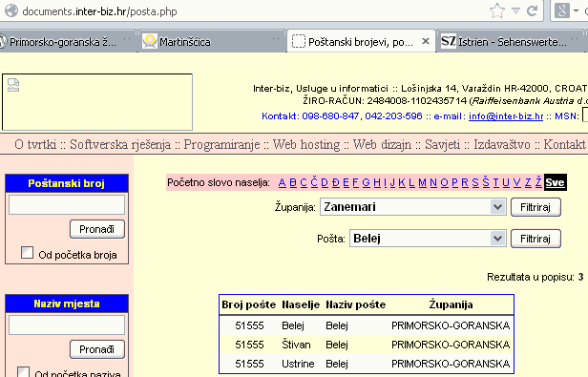Filter settlements by letter Ž
Image resolution: width=588 pixels, height=377 pixels.
538,182
